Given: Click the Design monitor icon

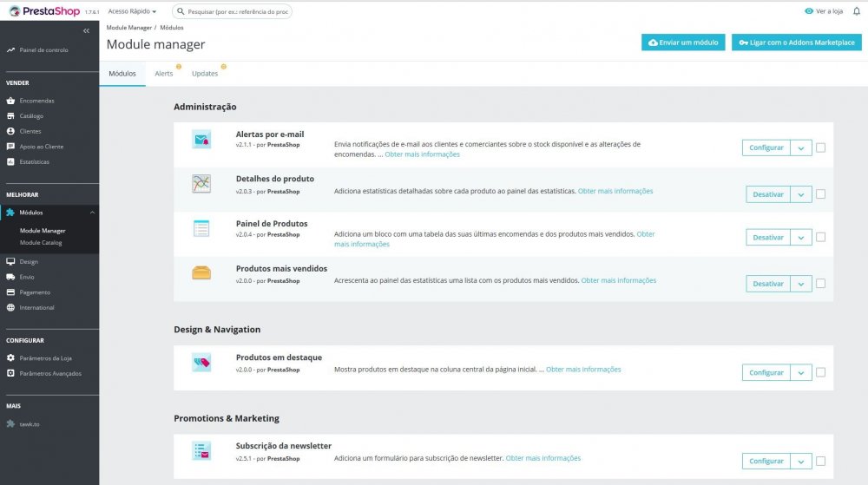Looking at the screenshot, I should point(10,261).
